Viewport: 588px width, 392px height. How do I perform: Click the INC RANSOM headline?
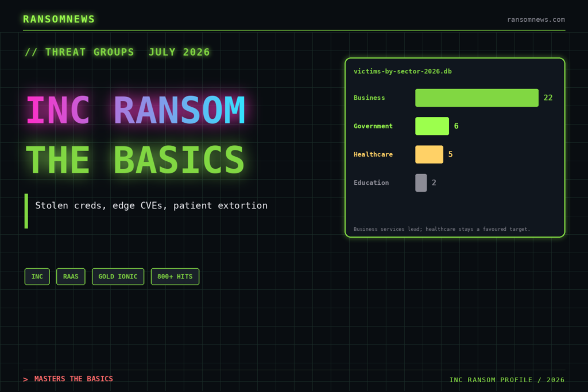136,110
